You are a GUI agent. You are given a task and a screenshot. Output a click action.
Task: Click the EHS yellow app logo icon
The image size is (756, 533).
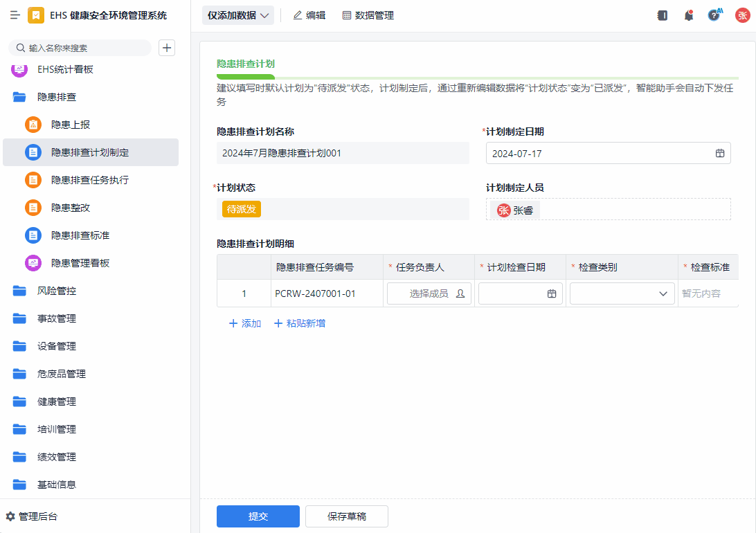pos(36,15)
